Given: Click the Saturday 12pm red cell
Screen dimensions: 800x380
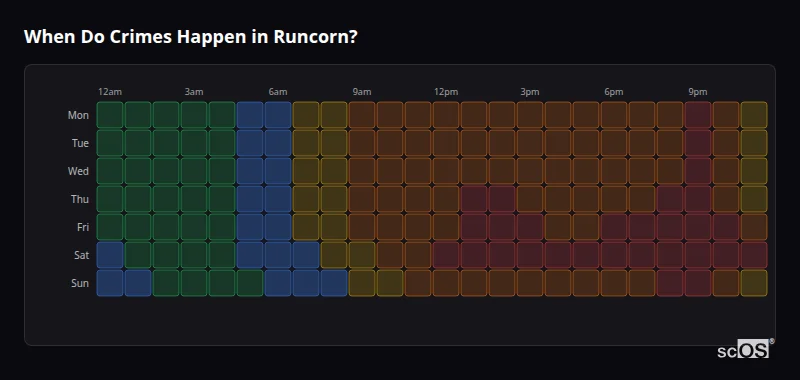Looking at the screenshot, I should click(x=446, y=255).
